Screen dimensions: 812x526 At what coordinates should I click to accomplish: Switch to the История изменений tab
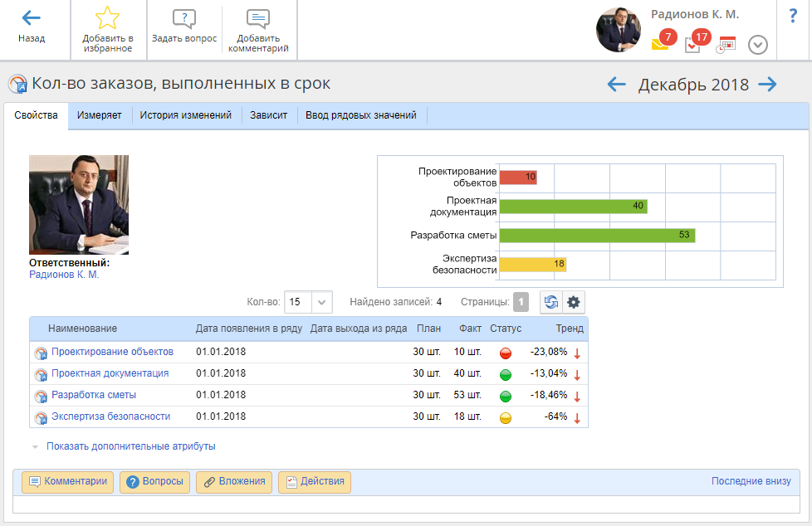pos(185,116)
